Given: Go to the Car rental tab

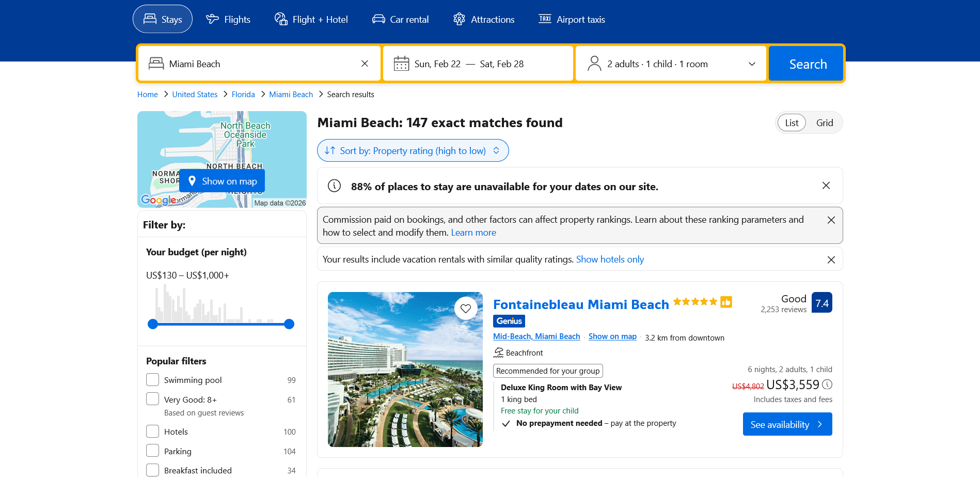Looking at the screenshot, I should [x=400, y=19].
